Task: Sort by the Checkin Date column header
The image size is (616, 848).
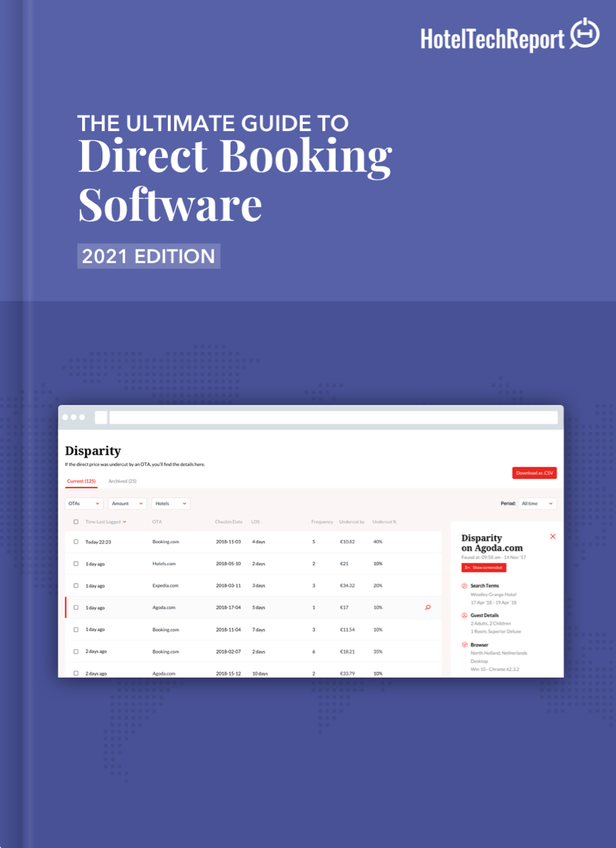Action: pyautogui.click(x=228, y=522)
